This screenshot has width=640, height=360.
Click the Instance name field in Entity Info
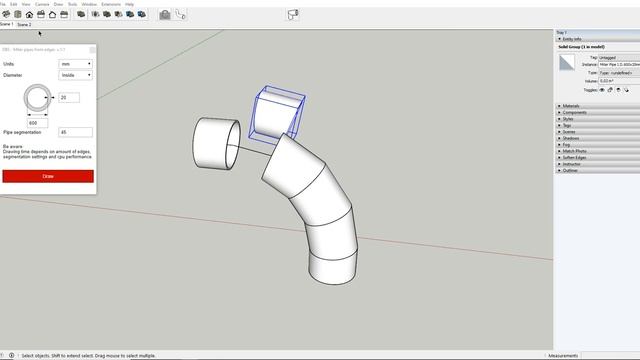click(x=619, y=65)
